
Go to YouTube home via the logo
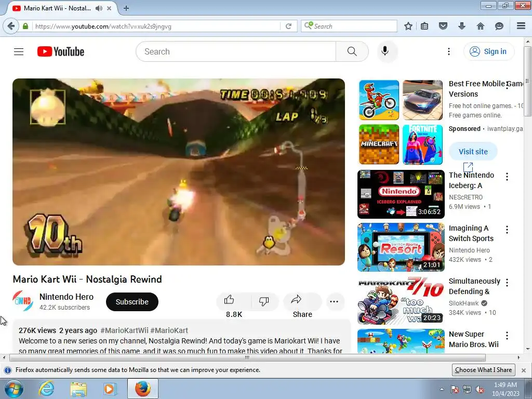pyautogui.click(x=61, y=51)
